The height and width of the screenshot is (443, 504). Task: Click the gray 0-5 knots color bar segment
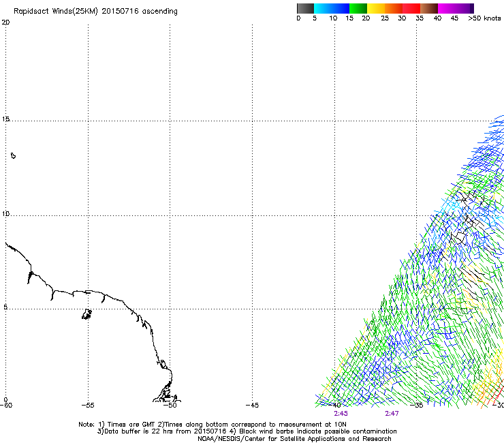click(305, 8)
